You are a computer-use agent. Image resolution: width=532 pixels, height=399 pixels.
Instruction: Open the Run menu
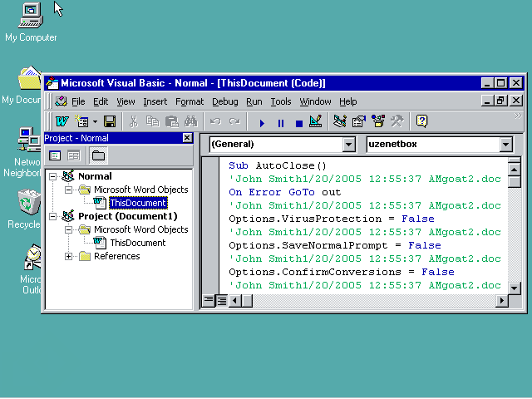[254, 101]
